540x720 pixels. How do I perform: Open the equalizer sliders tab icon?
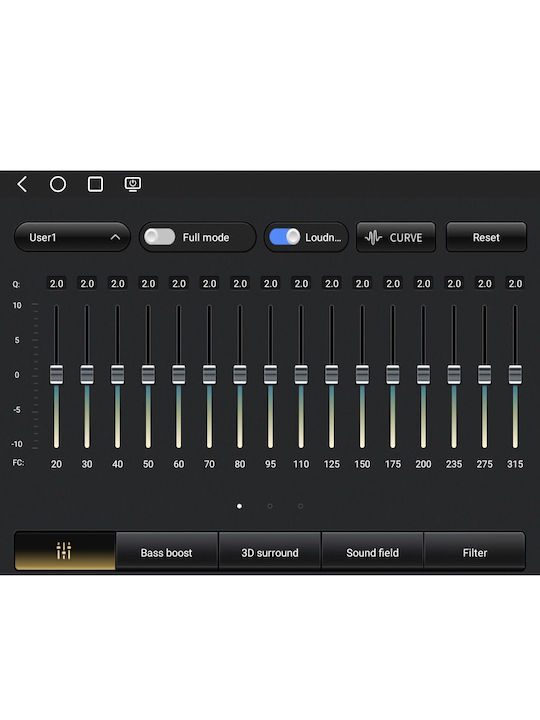coord(65,551)
